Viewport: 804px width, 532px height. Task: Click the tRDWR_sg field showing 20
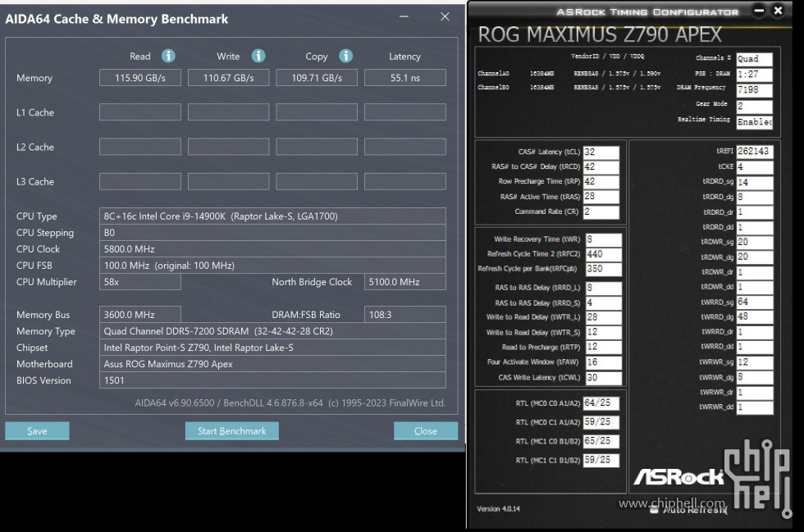click(x=755, y=243)
